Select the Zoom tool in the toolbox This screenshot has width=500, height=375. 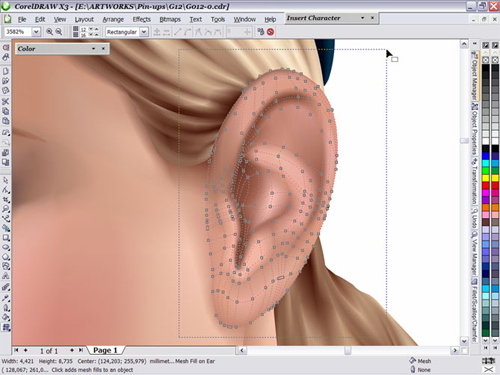pos(6,209)
